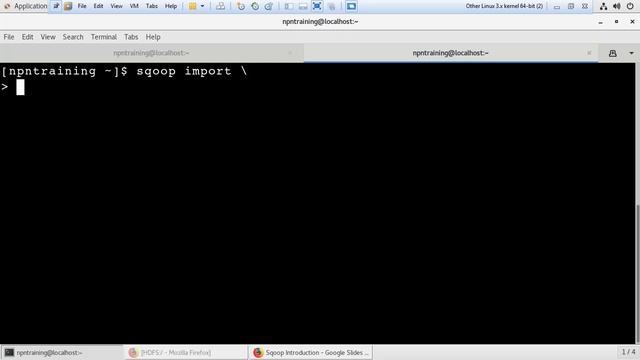
Task: Expand the tab list dropdown arrow
Action: pyautogui.click(x=631, y=53)
